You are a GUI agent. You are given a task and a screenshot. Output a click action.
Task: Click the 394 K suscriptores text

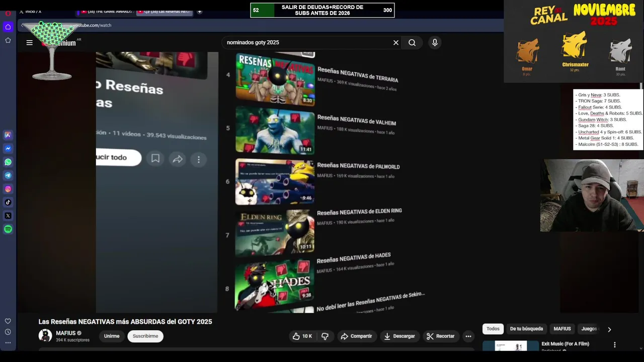click(x=72, y=340)
